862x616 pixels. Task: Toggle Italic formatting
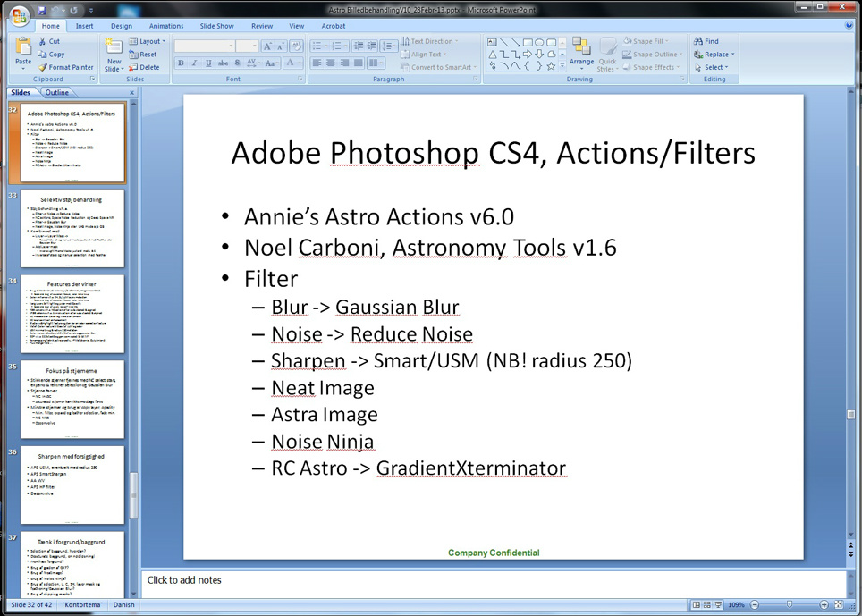coord(195,63)
